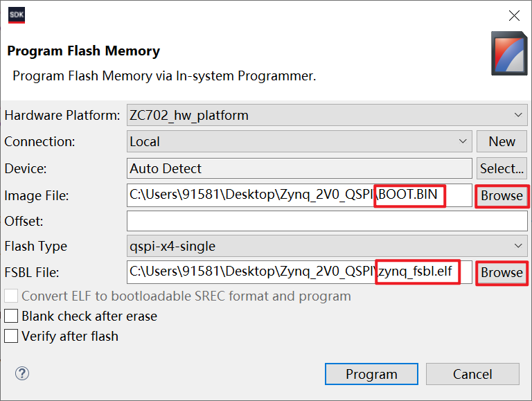Viewport: 532px width, 401px height.
Task: Enable Verify after flash
Action: click(11, 336)
